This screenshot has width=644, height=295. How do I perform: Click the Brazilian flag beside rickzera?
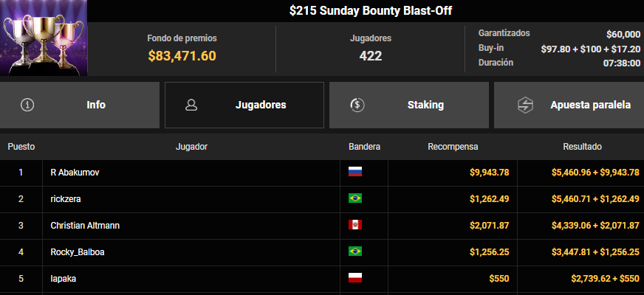coord(355,198)
